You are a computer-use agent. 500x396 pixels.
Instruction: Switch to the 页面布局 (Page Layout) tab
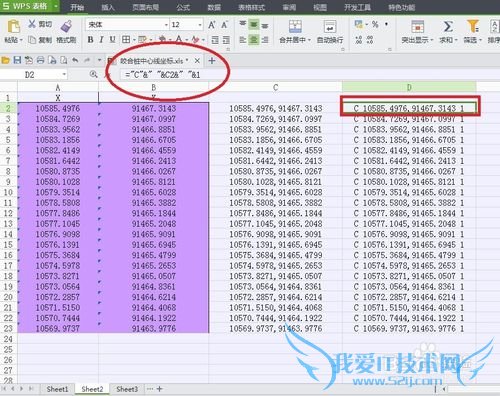point(145,7)
